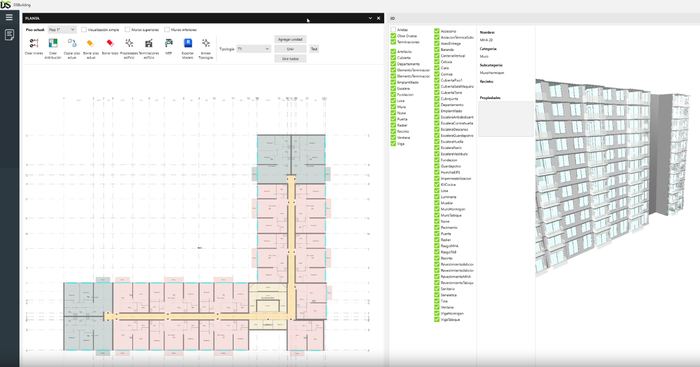Viewport: 700px width, 367px height.
Task: Uncheck the Departamento category checkbox
Action: coord(393,64)
